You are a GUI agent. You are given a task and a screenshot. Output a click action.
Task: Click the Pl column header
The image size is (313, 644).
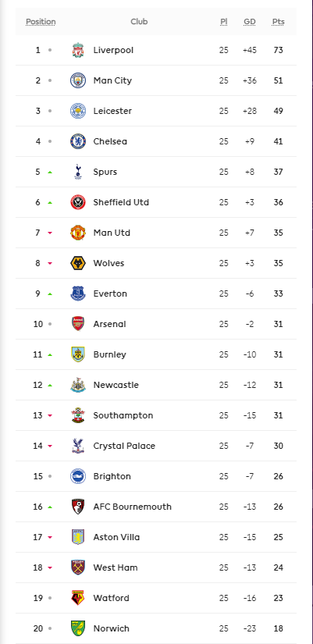223,22
